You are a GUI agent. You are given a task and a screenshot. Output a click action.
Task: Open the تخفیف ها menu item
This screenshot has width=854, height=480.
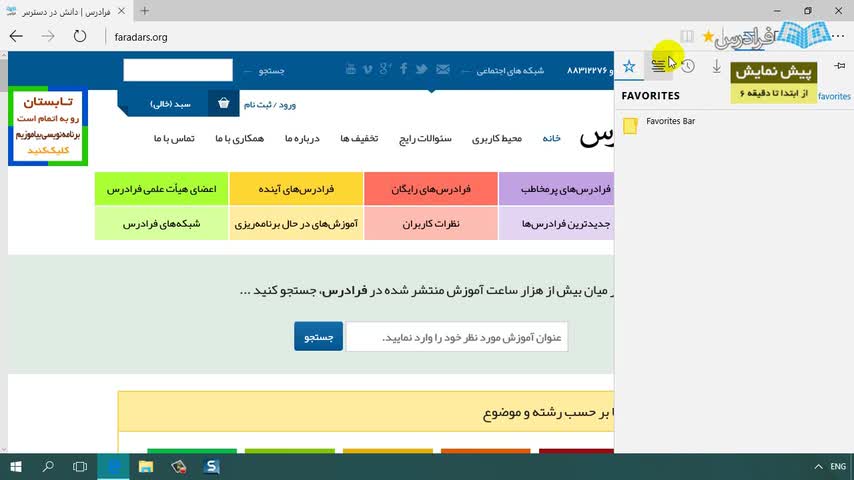click(x=359, y=138)
